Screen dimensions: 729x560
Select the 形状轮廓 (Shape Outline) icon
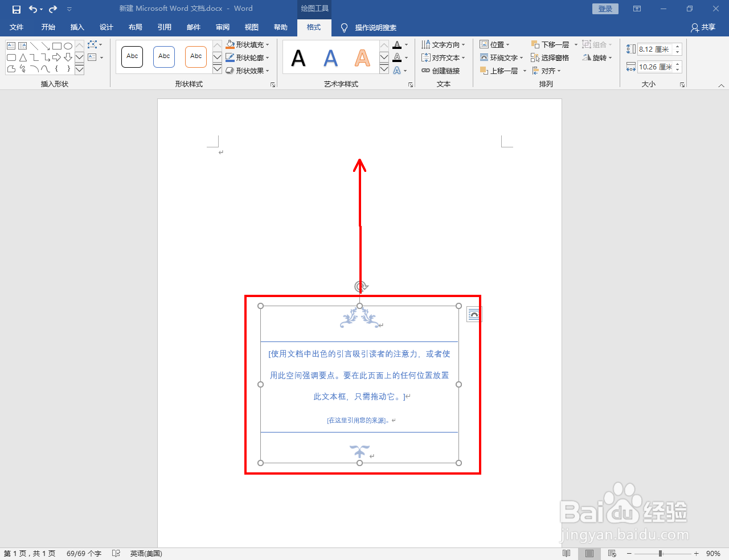229,57
